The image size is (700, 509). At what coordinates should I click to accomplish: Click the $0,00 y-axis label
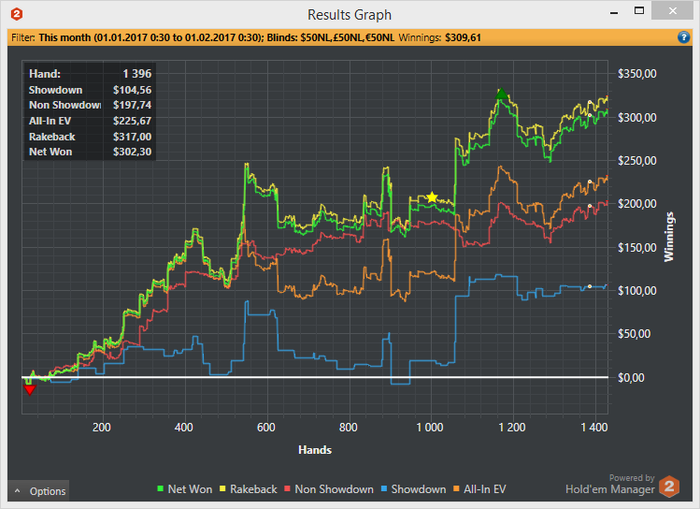click(x=631, y=378)
